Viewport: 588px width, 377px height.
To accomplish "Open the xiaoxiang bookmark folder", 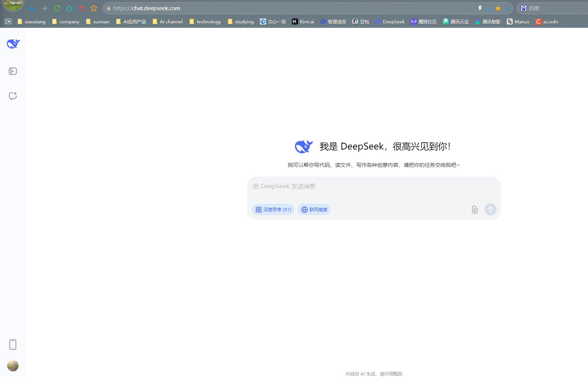I will (x=32, y=22).
